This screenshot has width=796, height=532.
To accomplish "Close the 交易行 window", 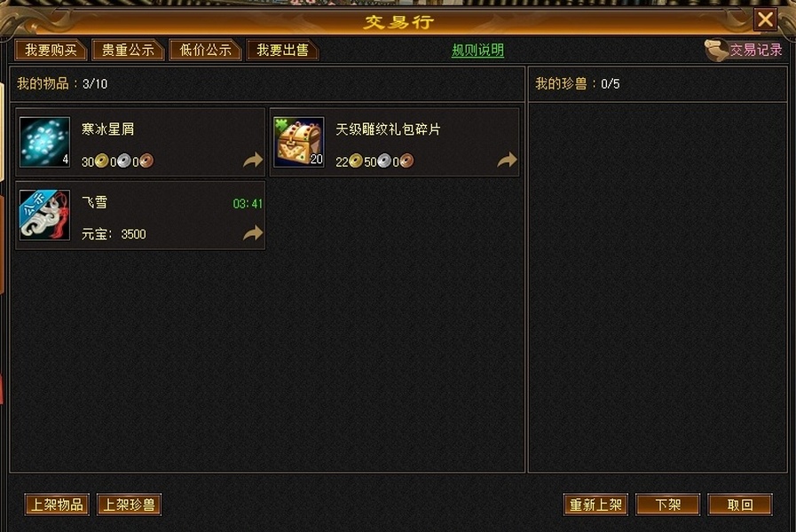I will click(x=765, y=20).
